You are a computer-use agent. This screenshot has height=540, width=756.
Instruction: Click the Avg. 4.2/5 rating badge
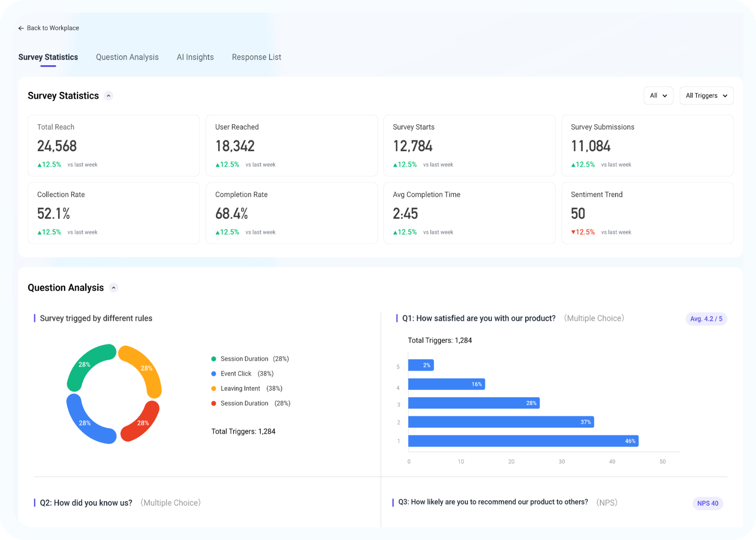[x=706, y=319]
